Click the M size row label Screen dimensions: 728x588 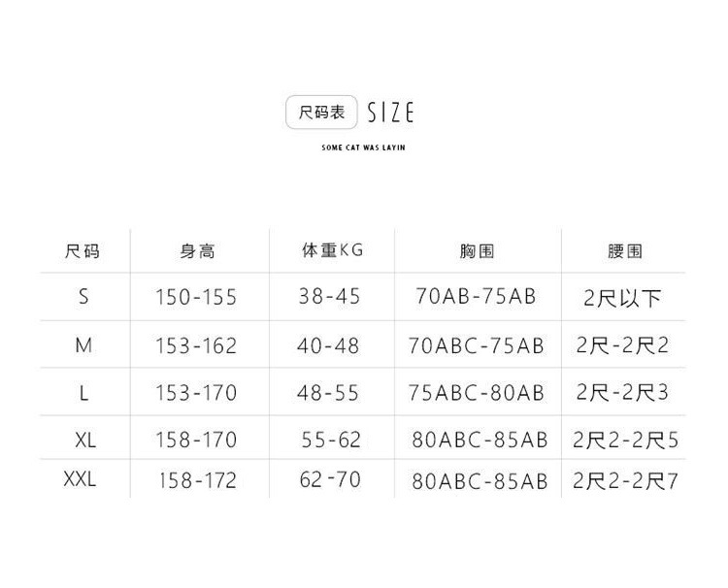[x=83, y=344]
